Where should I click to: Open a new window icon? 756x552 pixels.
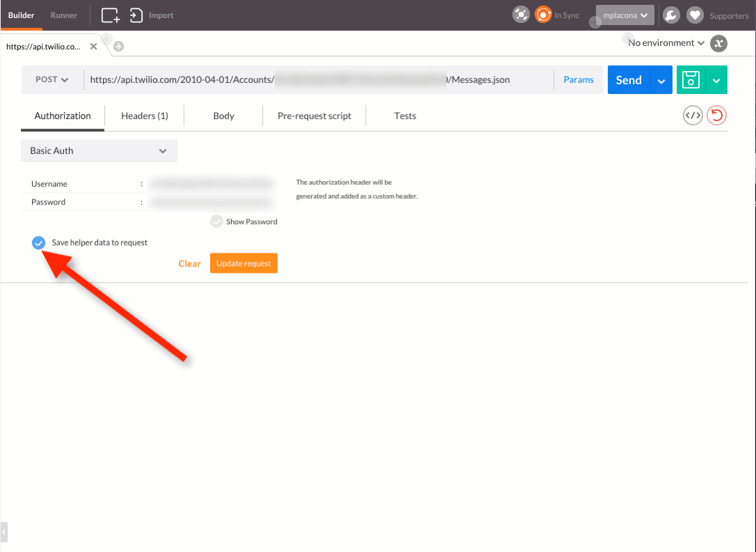coord(111,15)
